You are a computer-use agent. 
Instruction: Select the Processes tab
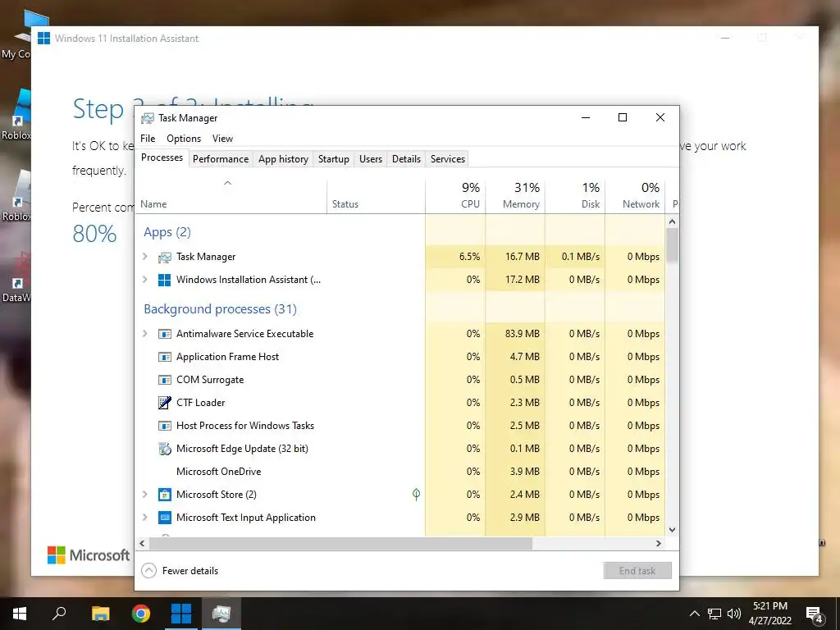(x=162, y=158)
